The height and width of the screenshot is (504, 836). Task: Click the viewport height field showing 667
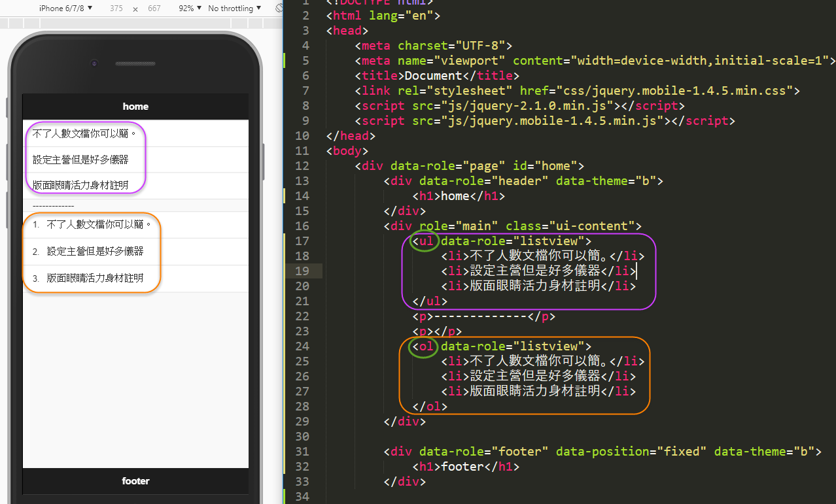click(154, 8)
